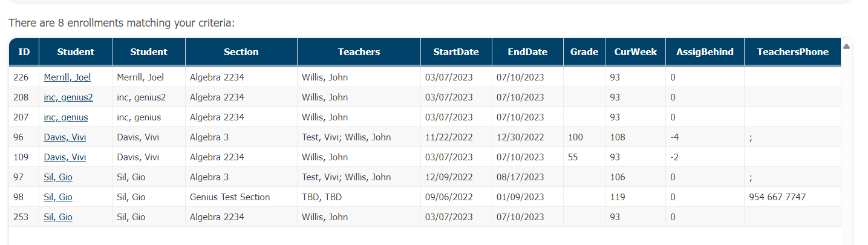Sort by the CurWeek column header
Screen dimensions: 868x245
(x=635, y=52)
